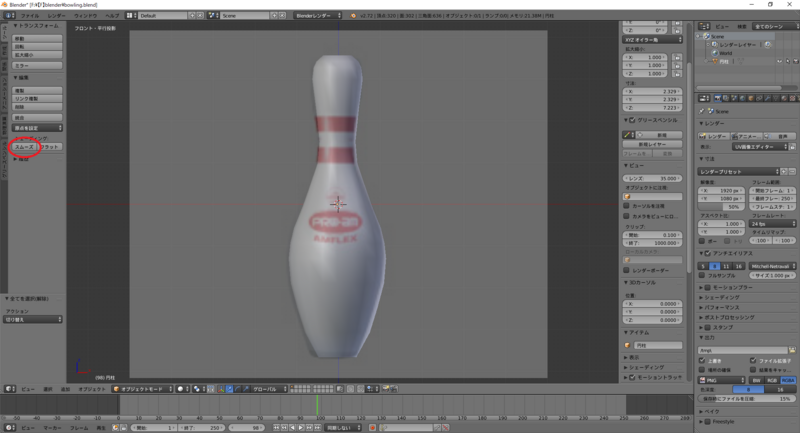Screen dimensions: 800x433
Task: Click the フラット shading button
Action: click(50, 147)
